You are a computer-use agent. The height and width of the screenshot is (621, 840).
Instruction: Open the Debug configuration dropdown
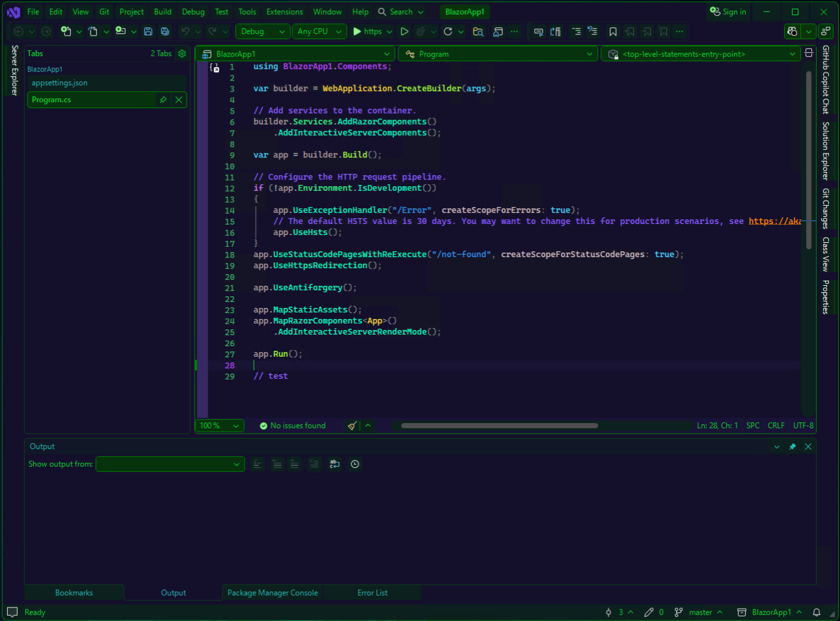pyautogui.click(x=262, y=31)
